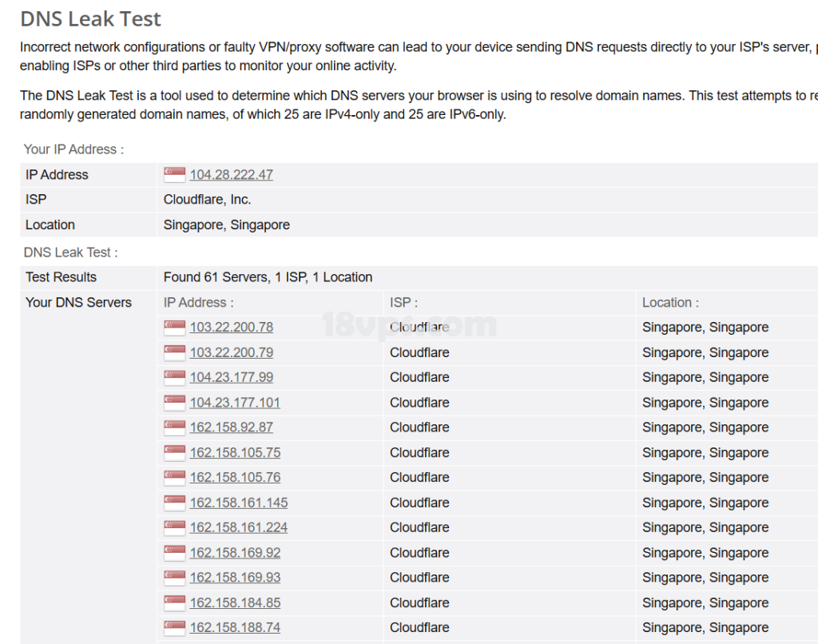Image resolution: width=818 pixels, height=644 pixels.
Task: Open DNS server link 162.158.161.145
Action: [x=238, y=503]
